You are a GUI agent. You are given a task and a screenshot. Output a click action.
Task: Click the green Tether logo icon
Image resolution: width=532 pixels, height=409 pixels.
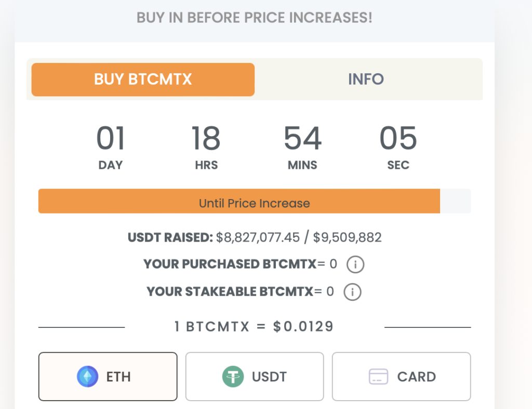[233, 377]
